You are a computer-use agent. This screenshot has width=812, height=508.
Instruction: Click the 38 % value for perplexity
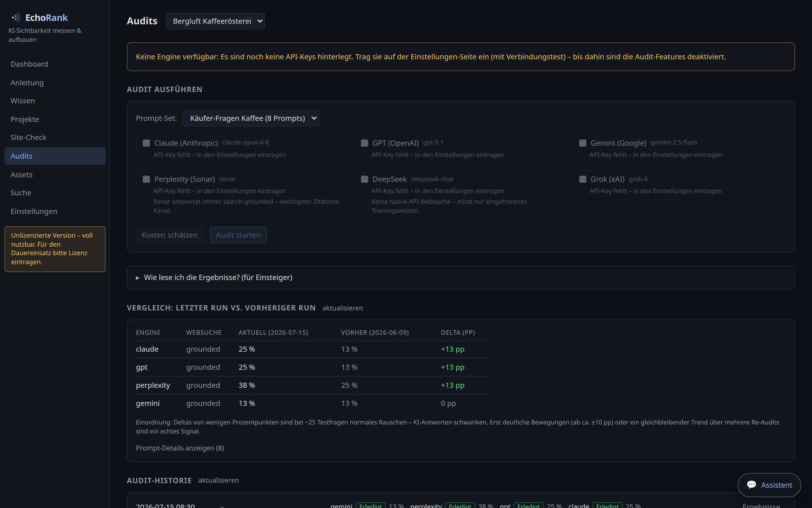pyautogui.click(x=247, y=385)
